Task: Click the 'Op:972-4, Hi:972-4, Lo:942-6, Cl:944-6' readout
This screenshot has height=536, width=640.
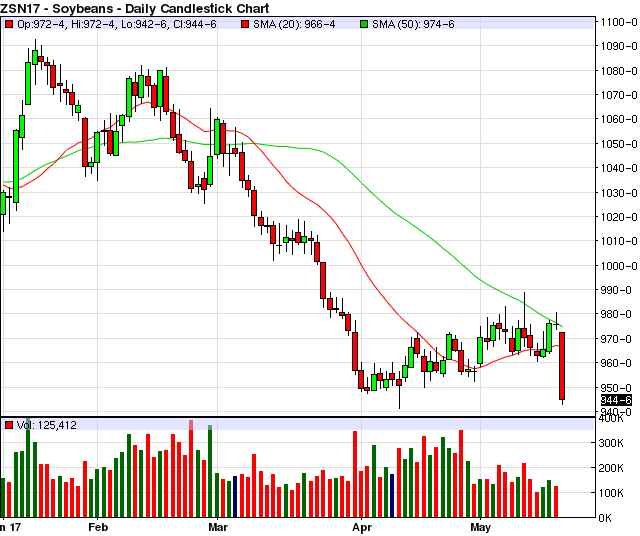Action: point(117,24)
